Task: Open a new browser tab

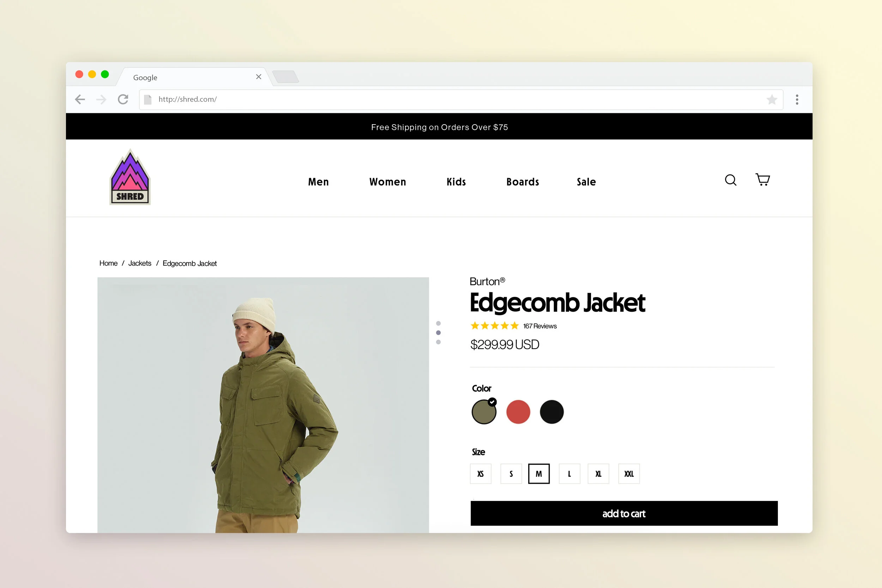Action: tap(286, 77)
